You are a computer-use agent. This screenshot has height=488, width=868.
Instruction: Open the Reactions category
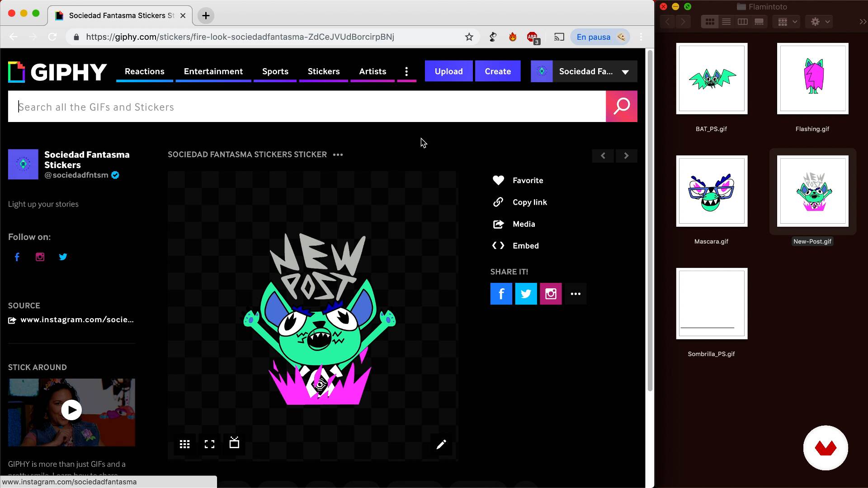[145, 71]
